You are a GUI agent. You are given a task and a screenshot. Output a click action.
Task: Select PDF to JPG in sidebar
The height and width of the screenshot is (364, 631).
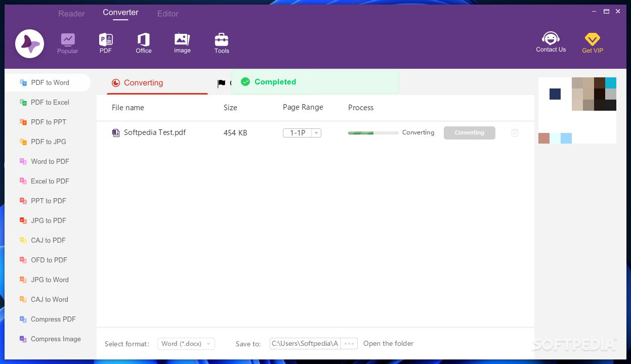pos(48,142)
